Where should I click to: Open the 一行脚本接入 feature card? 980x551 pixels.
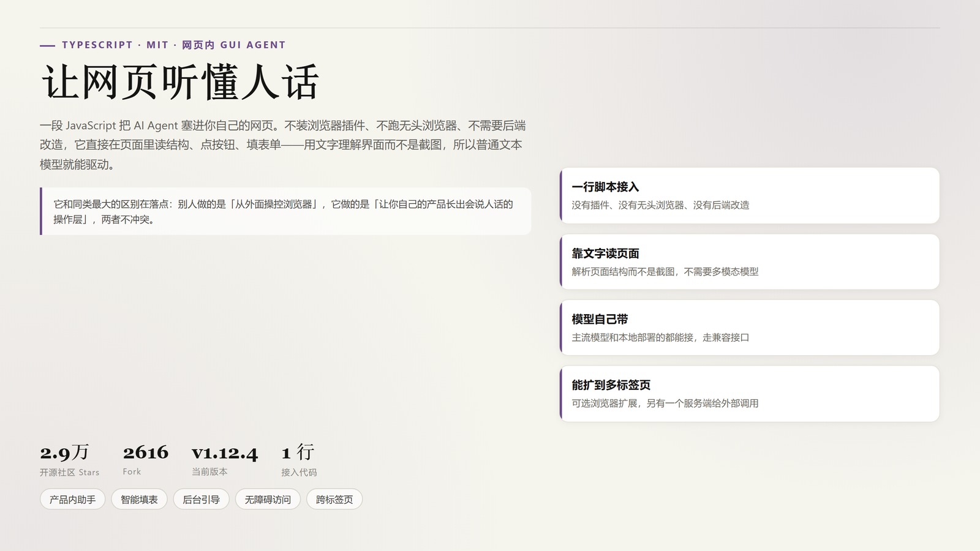click(x=749, y=195)
